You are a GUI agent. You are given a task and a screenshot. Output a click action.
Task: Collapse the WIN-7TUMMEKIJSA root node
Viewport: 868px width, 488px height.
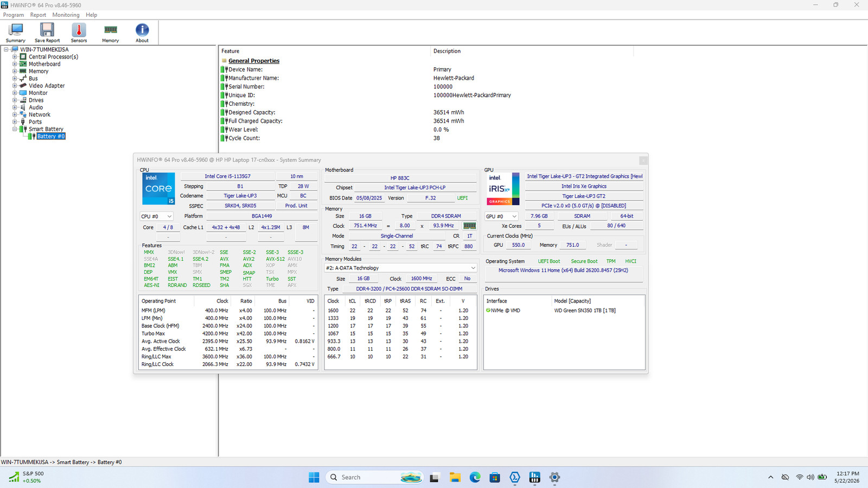(7, 49)
